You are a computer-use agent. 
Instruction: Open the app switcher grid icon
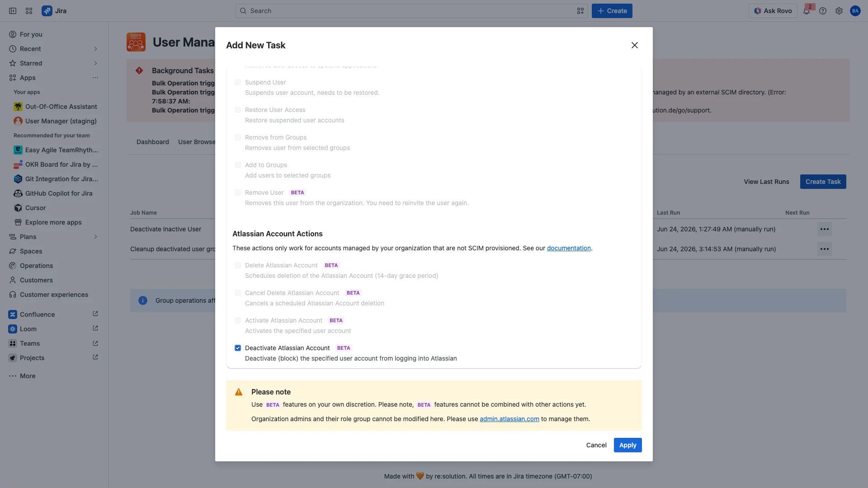(x=29, y=11)
